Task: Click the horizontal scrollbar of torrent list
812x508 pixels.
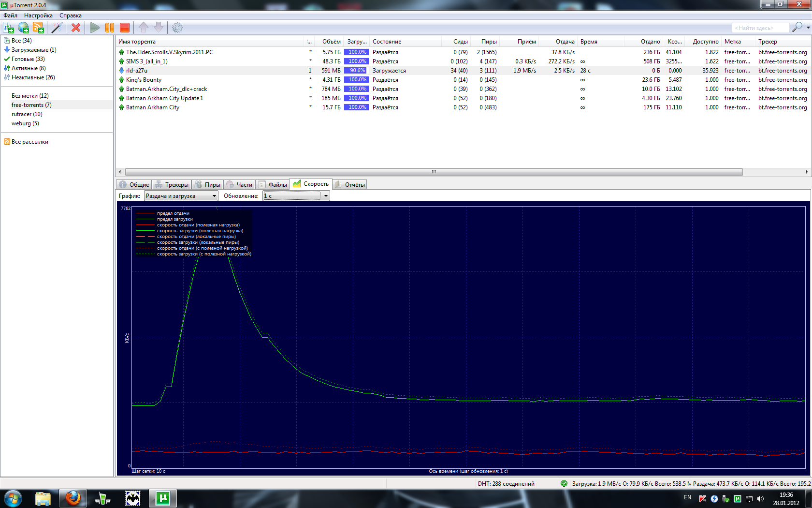Action: click(434, 172)
